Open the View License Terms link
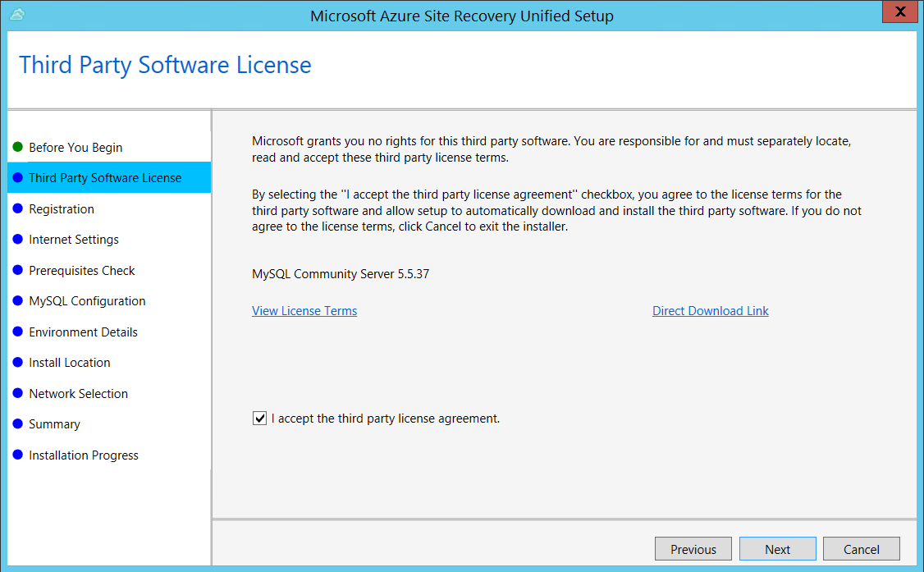Screen dimensions: 924x572 tap(304, 310)
